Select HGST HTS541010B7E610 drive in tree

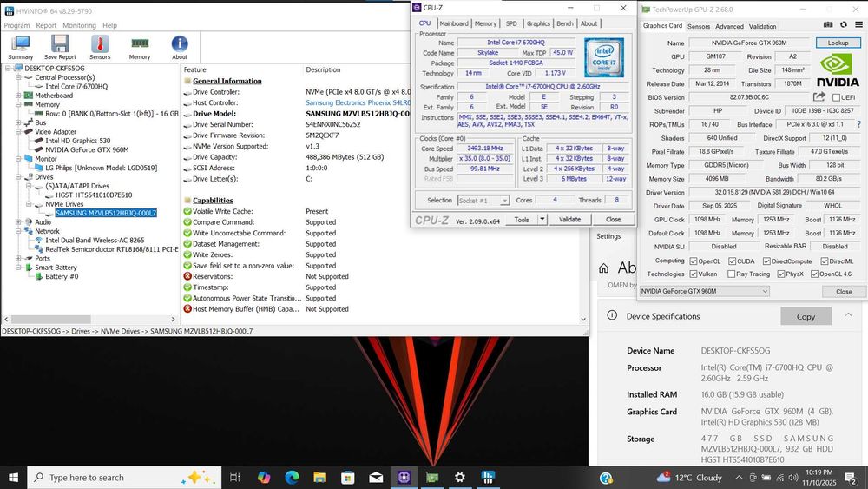(x=94, y=195)
